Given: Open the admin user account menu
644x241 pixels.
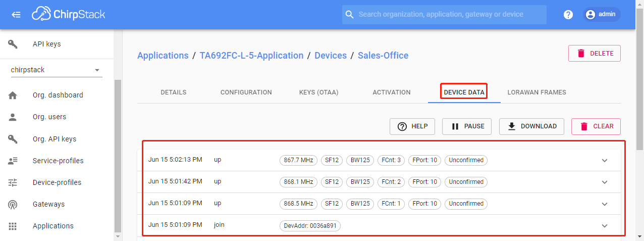Looking at the screenshot, I should tap(602, 14).
